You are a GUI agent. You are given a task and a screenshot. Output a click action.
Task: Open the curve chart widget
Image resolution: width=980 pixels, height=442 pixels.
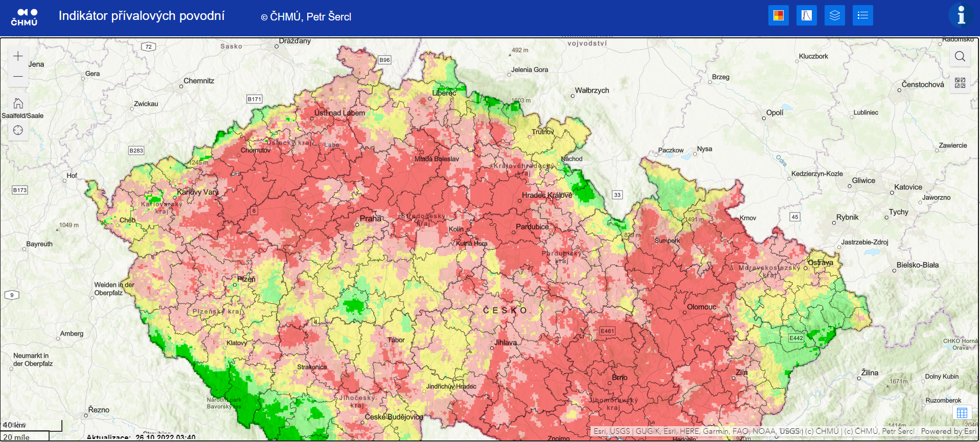pyautogui.click(x=806, y=15)
